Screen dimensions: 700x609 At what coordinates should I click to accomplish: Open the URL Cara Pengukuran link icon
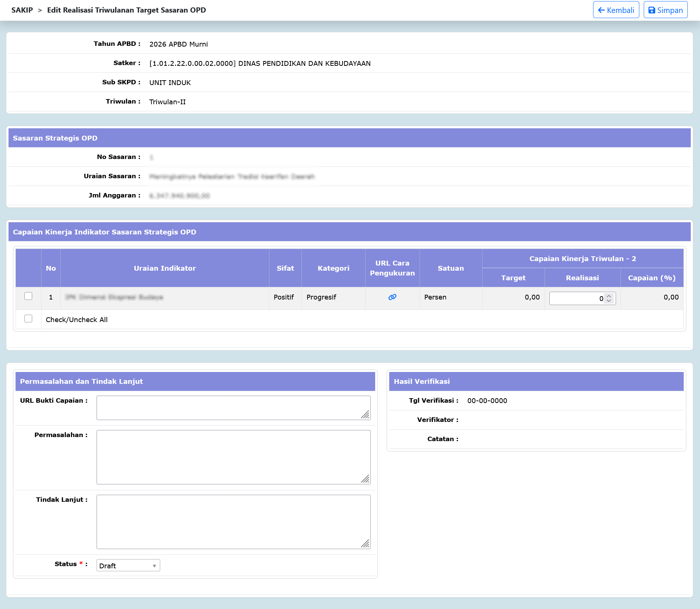click(392, 297)
